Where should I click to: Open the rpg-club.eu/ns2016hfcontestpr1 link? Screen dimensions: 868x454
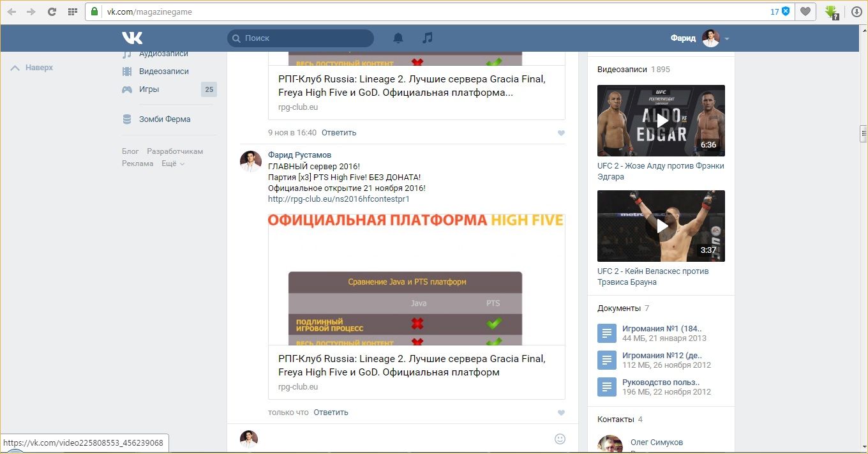[x=338, y=199]
